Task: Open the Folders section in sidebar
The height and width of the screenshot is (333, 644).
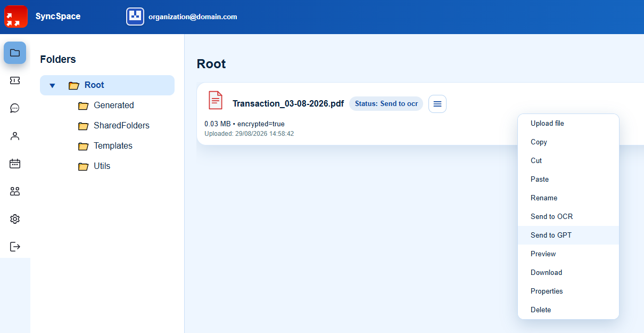Action: pyautogui.click(x=15, y=53)
